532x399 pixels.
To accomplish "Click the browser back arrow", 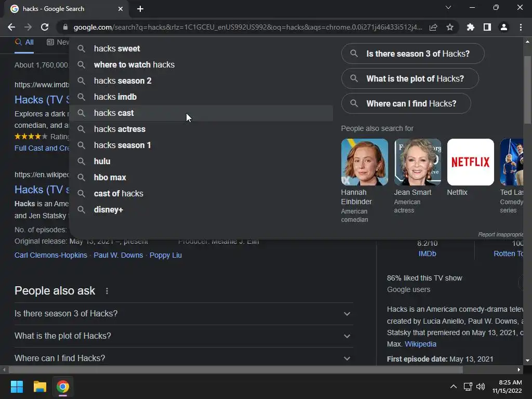I will pyautogui.click(x=11, y=27).
